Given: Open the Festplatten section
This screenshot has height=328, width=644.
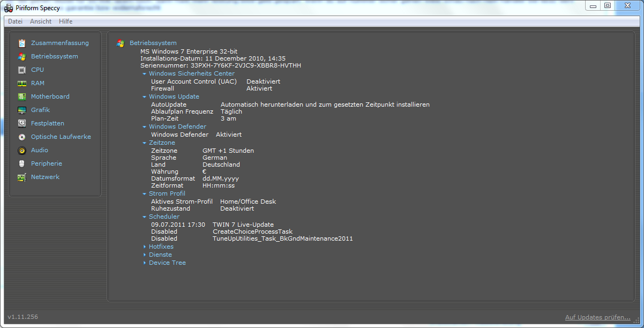Looking at the screenshot, I should point(48,123).
